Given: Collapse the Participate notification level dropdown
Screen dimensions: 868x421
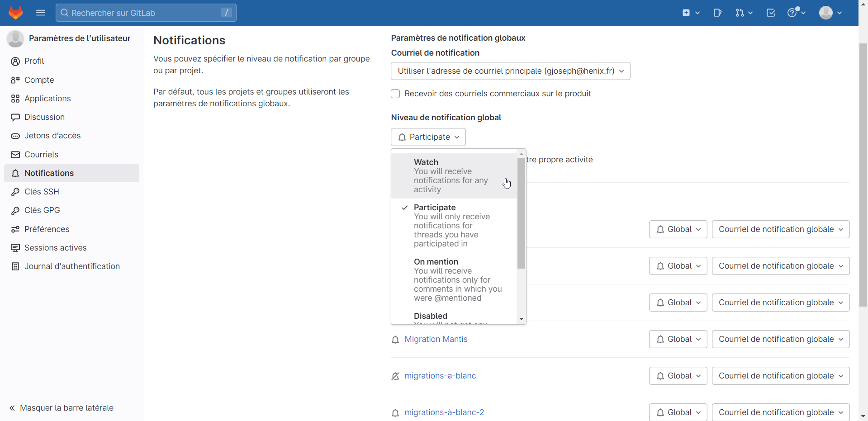Looking at the screenshot, I should coord(428,137).
